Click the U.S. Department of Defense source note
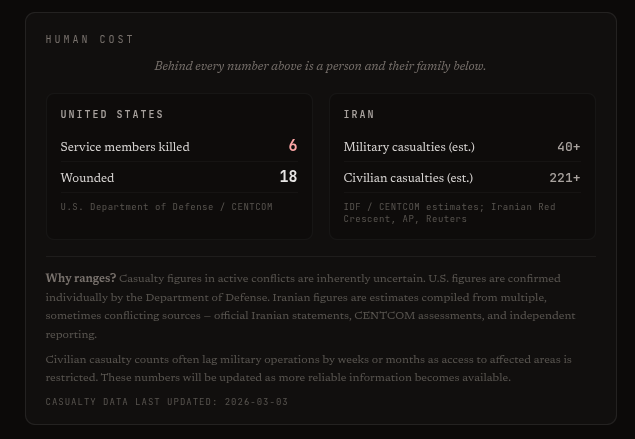Viewport: 635px width, 439px height. (166, 207)
